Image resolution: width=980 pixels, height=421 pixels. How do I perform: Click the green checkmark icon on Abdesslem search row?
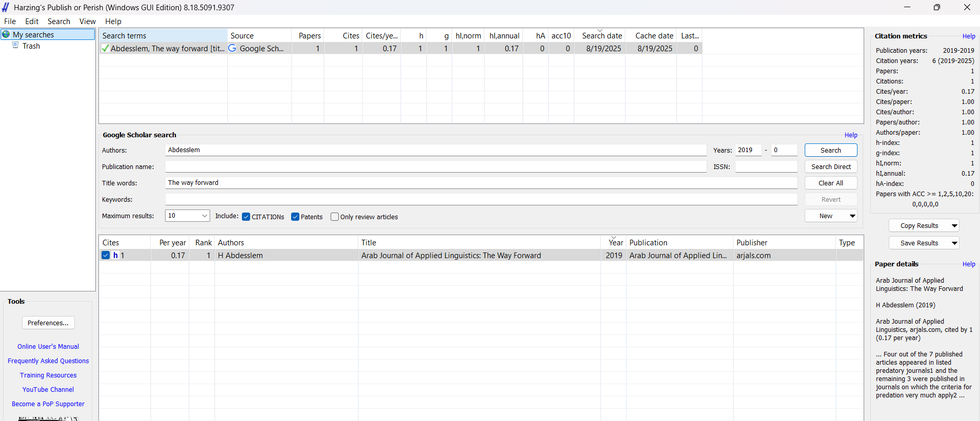pyautogui.click(x=105, y=48)
